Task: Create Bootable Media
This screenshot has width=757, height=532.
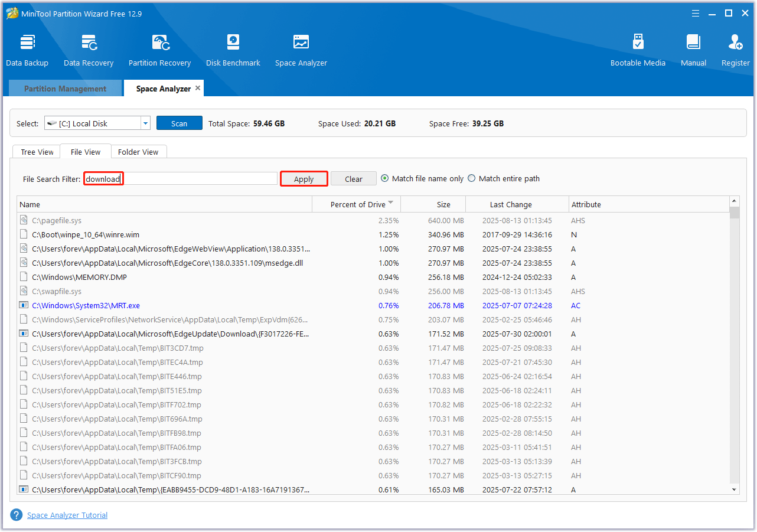Action: pos(638,50)
